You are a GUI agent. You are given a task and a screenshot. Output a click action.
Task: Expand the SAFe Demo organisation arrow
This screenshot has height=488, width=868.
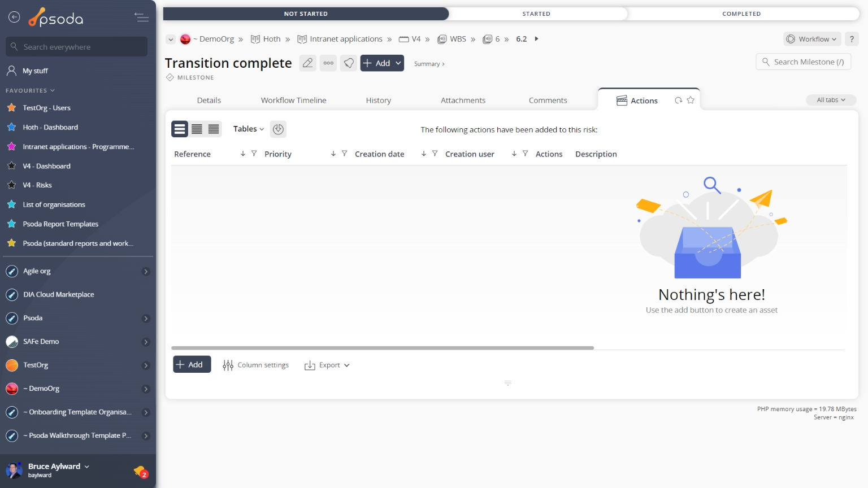click(x=146, y=342)
